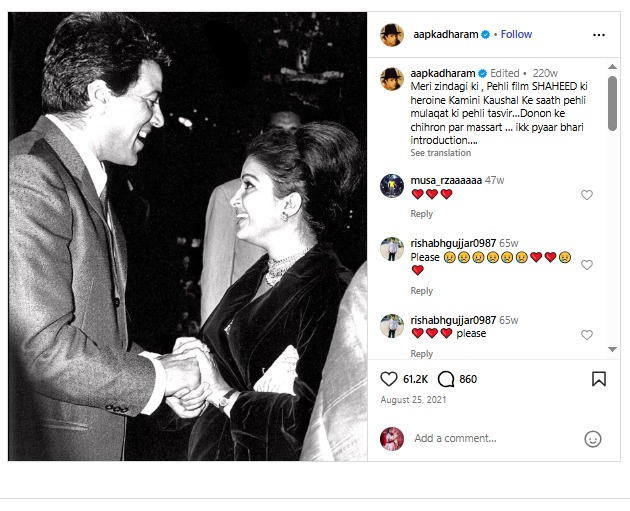This screenshot has height=511, width=630.
Task: Open aapkadharam profile picture in header
Action: click(x=392, y=35)
